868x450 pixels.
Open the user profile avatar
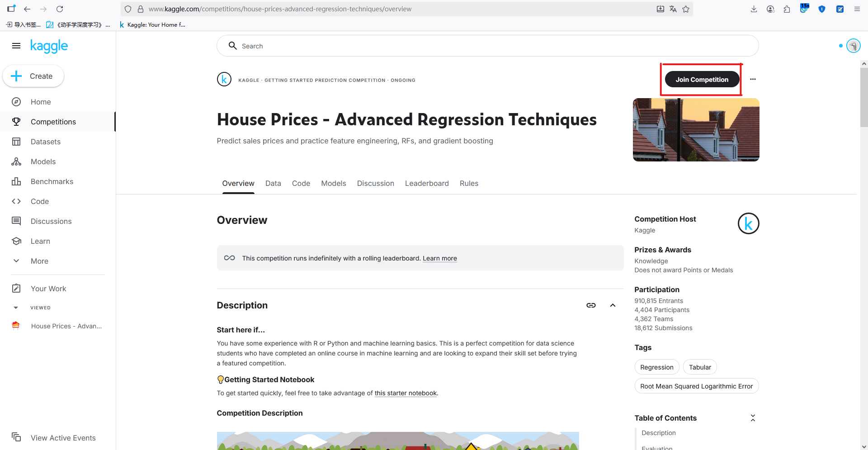(853, 46)
